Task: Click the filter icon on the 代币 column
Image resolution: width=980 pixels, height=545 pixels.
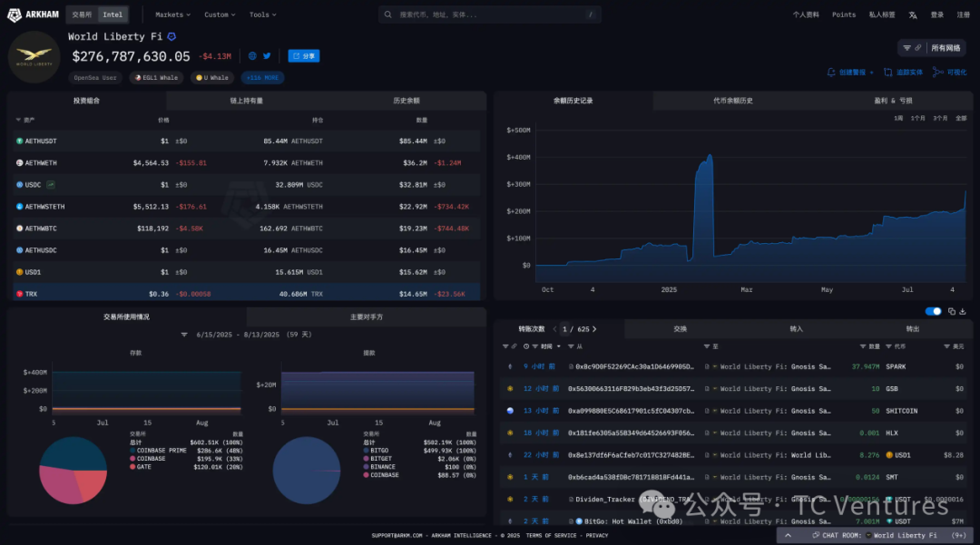Action: pyautogui.click(x=888, y=346)
